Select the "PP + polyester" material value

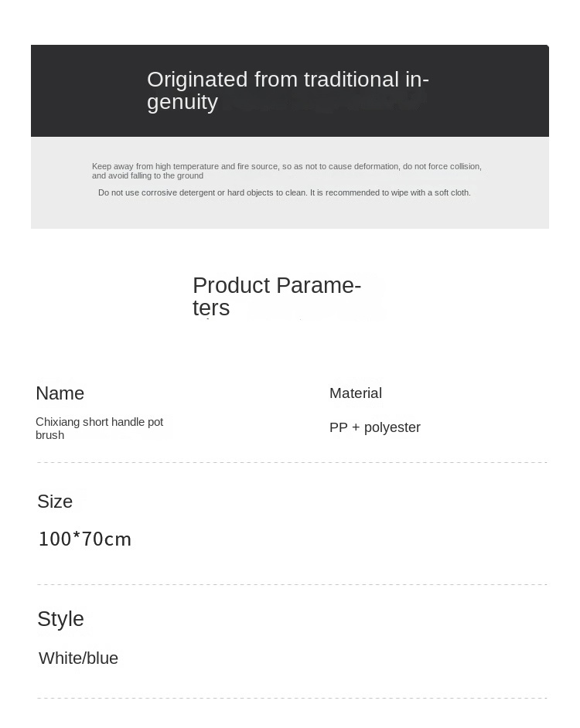tap(374, 427)
